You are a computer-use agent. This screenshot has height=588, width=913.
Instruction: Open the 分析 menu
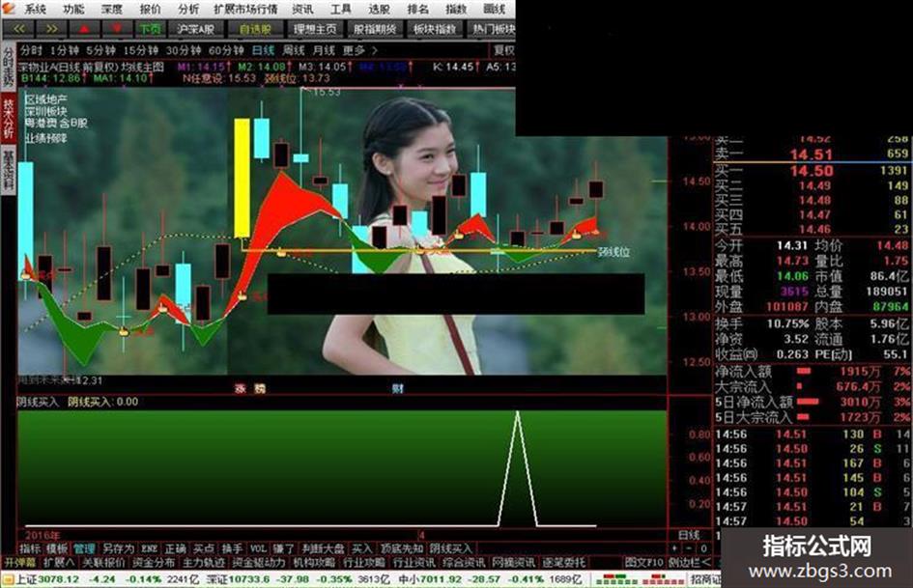tap(188, 10)
